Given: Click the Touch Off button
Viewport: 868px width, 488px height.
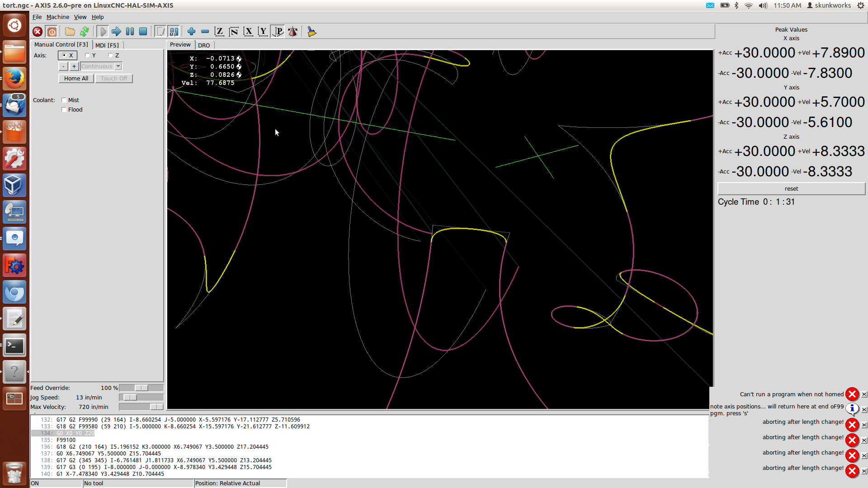Looking at the screenshot, I should pos(114,79).
